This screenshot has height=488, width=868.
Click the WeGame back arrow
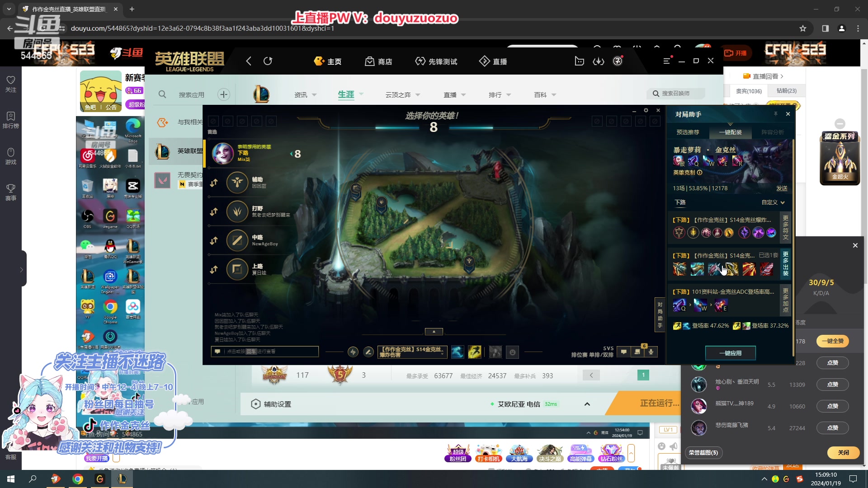click(x=249, y=61)
